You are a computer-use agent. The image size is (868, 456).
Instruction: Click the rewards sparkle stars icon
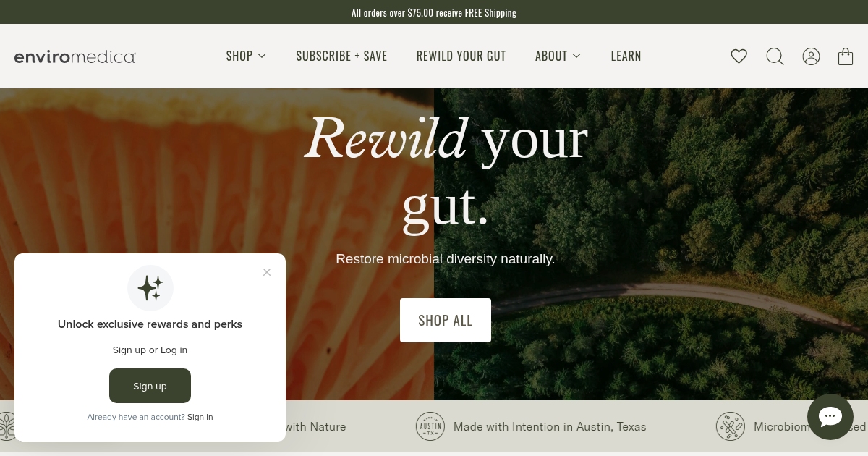[x=150, y=288]
